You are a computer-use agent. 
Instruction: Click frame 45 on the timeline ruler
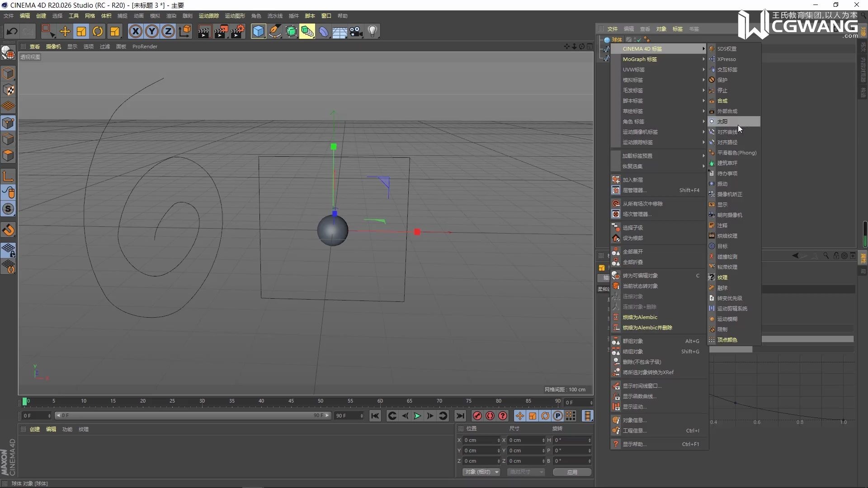tap(291, 401)
